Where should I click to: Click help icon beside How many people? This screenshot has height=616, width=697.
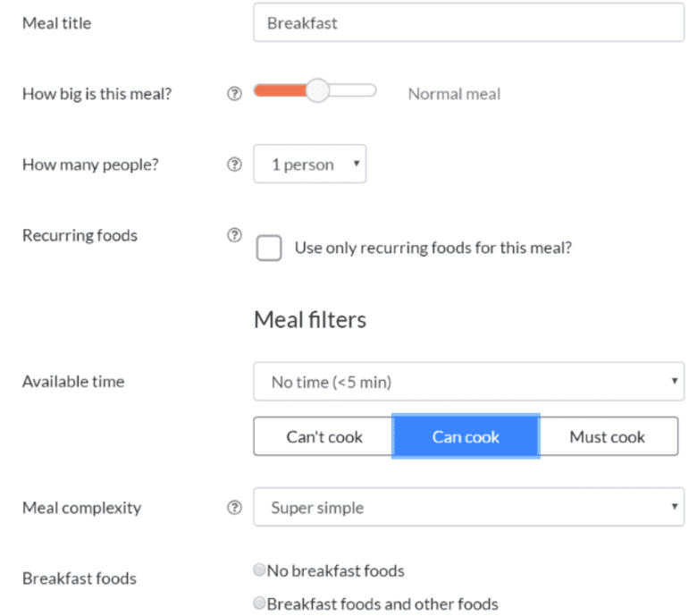(234, 165)
